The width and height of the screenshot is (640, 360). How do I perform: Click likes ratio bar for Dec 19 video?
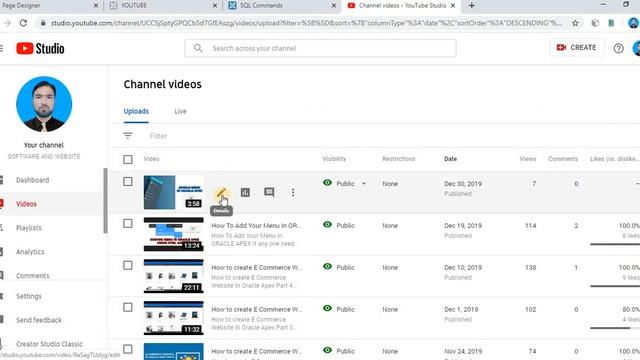(615, 244)
